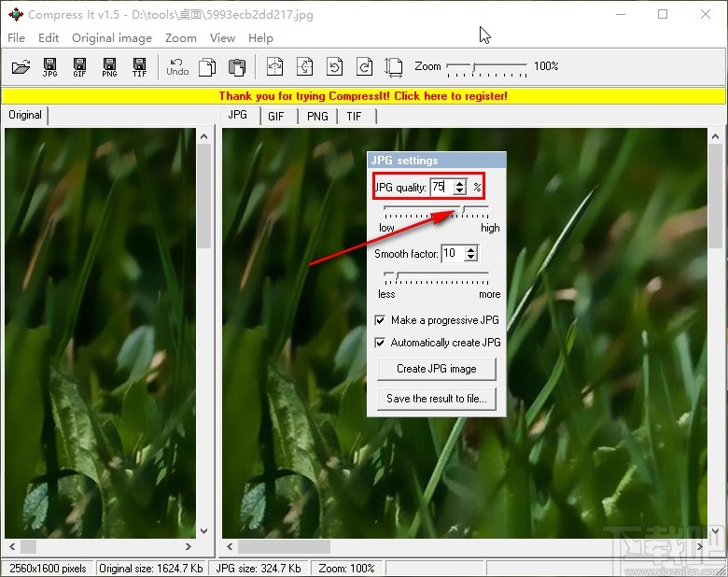
Task: Click the Undo toolbar button
Action: point(177,67)
